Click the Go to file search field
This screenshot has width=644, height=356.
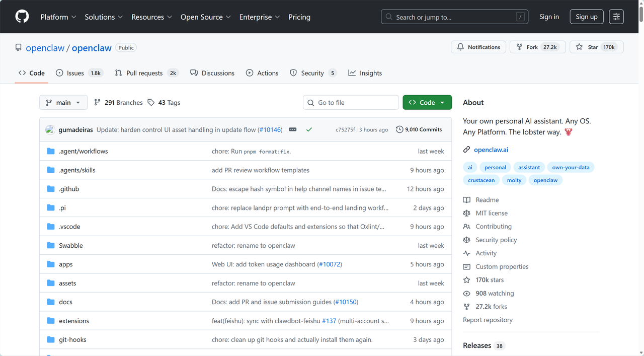pyautogui.click(x=351, y=102)
